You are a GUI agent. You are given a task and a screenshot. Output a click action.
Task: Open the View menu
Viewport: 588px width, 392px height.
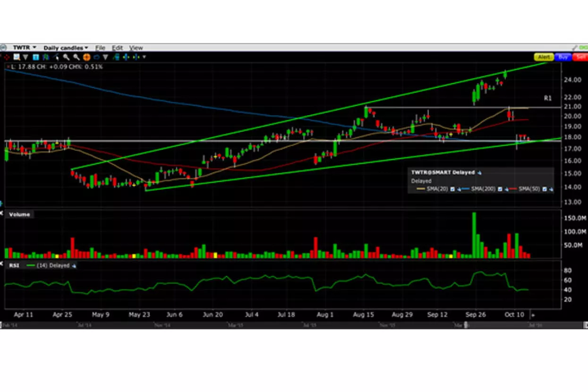tap(136, 48)
